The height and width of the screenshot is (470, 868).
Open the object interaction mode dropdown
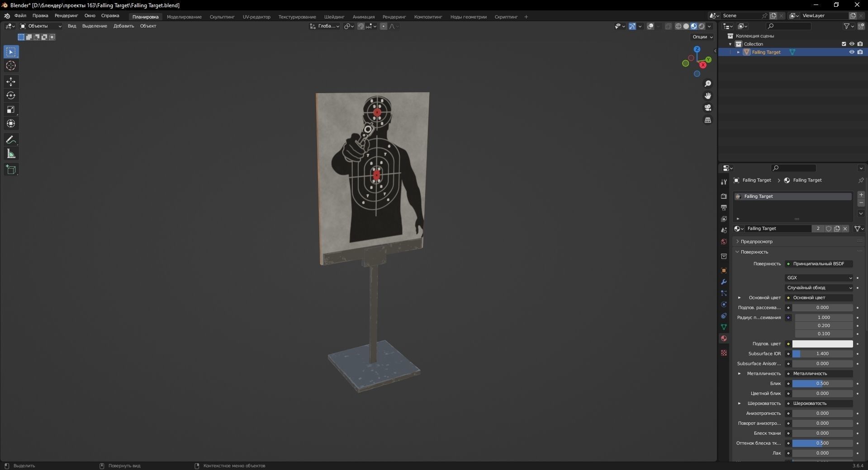(41, 26)
